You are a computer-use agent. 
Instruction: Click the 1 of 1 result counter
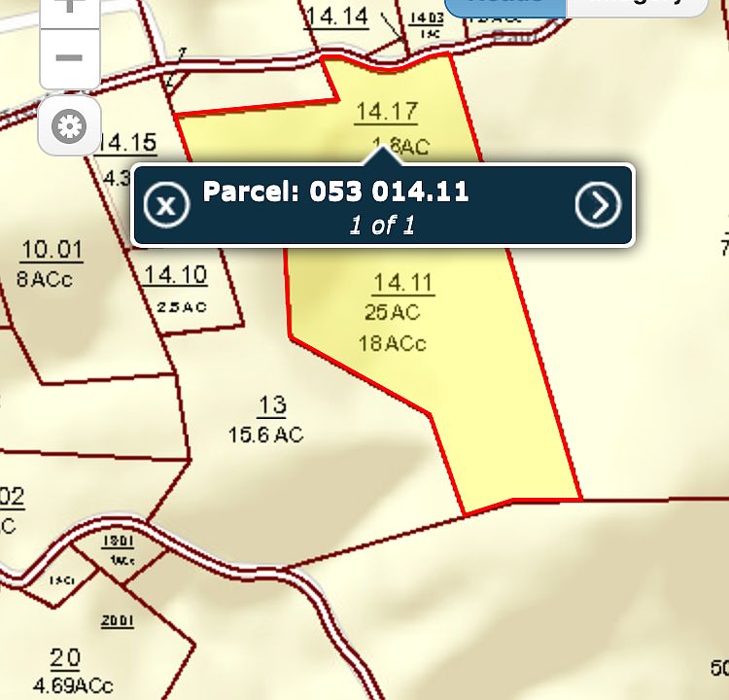[x=382, y=226]
